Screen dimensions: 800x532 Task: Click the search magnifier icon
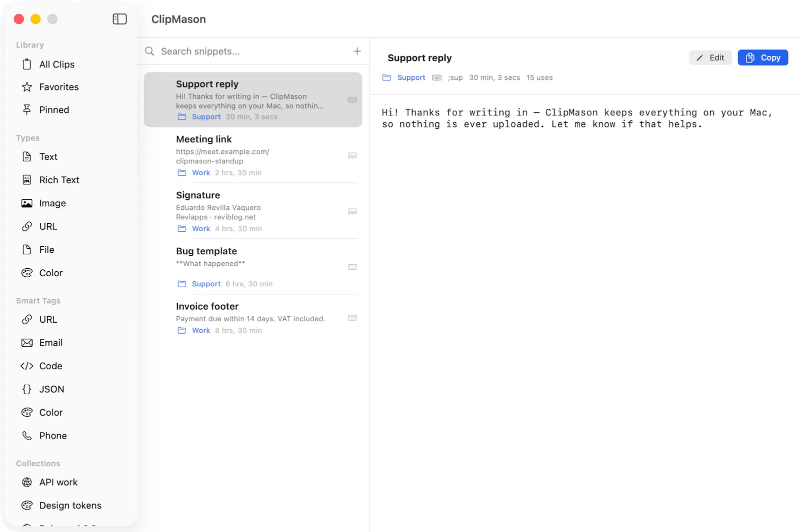(x=149, y=51)
